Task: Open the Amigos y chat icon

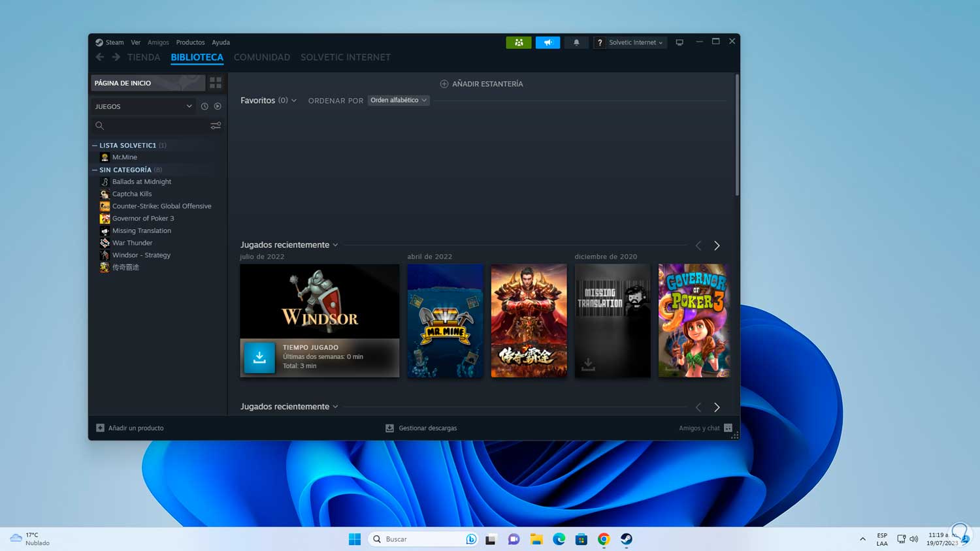Action: click(728, 428)
